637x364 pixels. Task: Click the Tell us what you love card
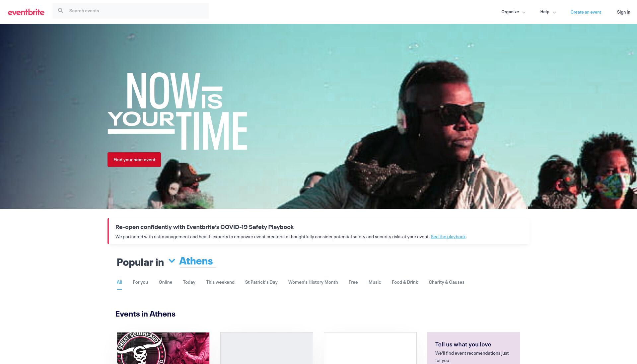tap(474, 348)
